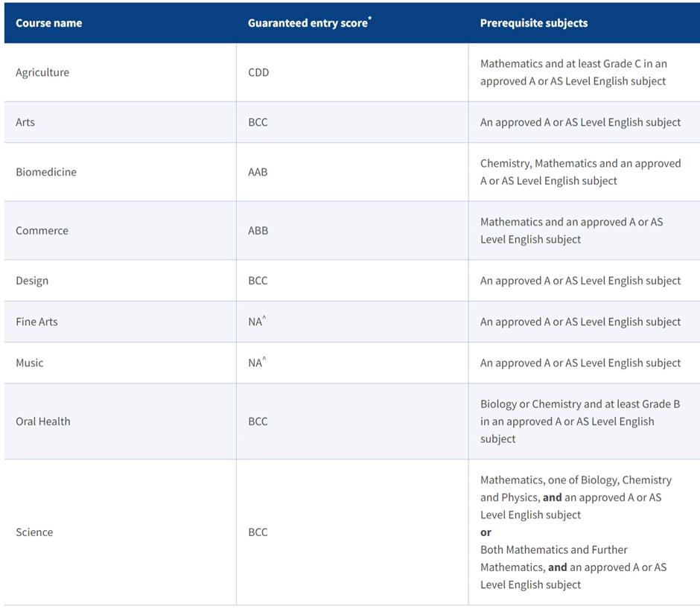Click the Oral Health course name
700x615 pixels.
click(x=43, y=421)
